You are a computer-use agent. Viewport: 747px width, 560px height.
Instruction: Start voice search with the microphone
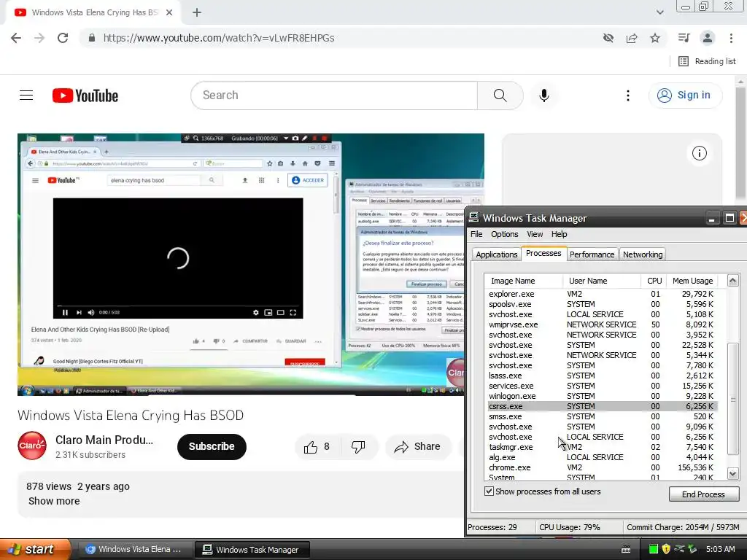pyautogui.click(x=544, y=96)
